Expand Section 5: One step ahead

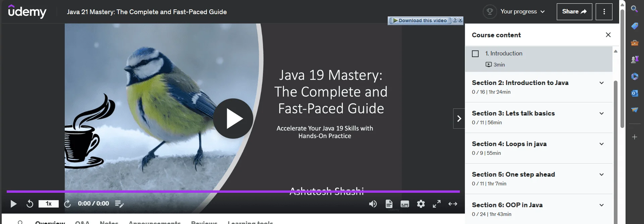539,179
